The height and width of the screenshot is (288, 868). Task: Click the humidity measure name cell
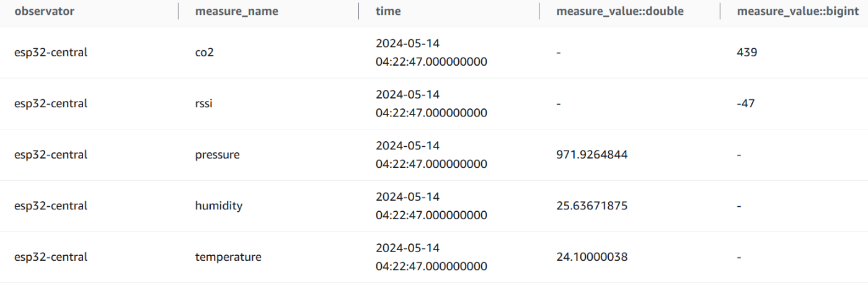coord(219,206)
